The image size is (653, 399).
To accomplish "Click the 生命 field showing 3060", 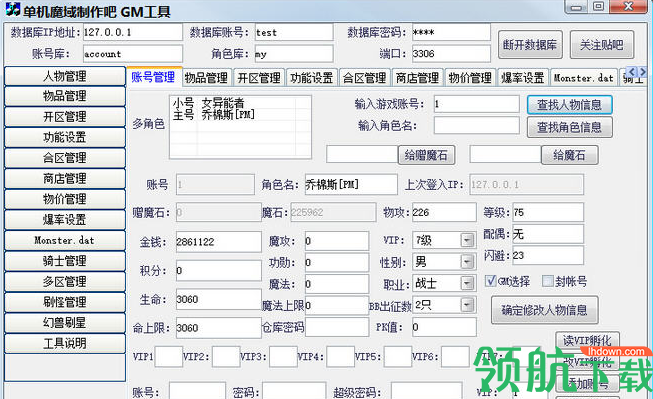I will (x=219, y=299).
